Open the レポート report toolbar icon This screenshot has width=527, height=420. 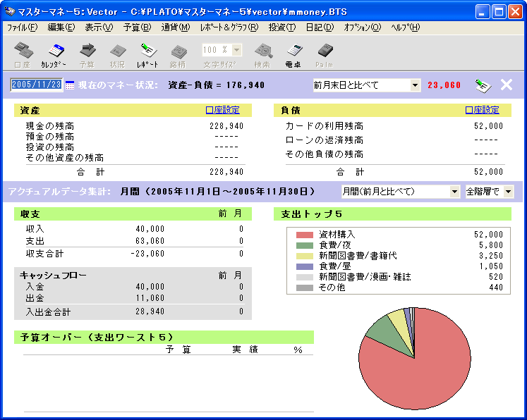click(x=147, y=55)
